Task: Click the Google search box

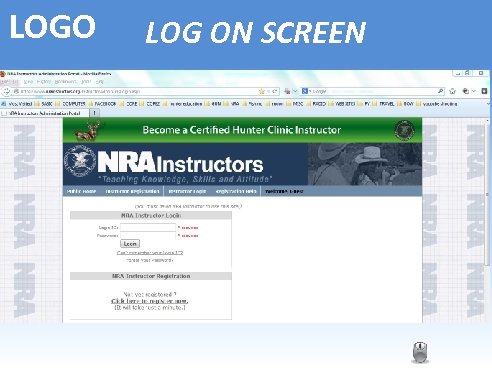Action: [x=373, y=91]
